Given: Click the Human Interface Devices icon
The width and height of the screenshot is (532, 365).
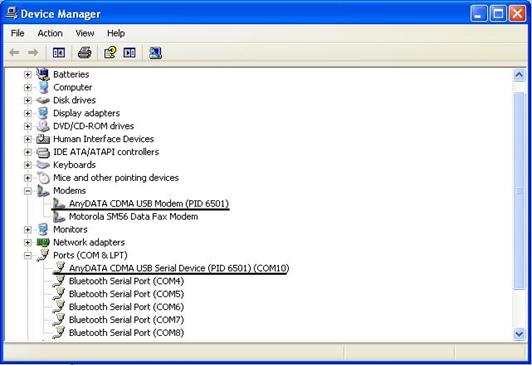Looking at the screenshot, I should 43,139.
